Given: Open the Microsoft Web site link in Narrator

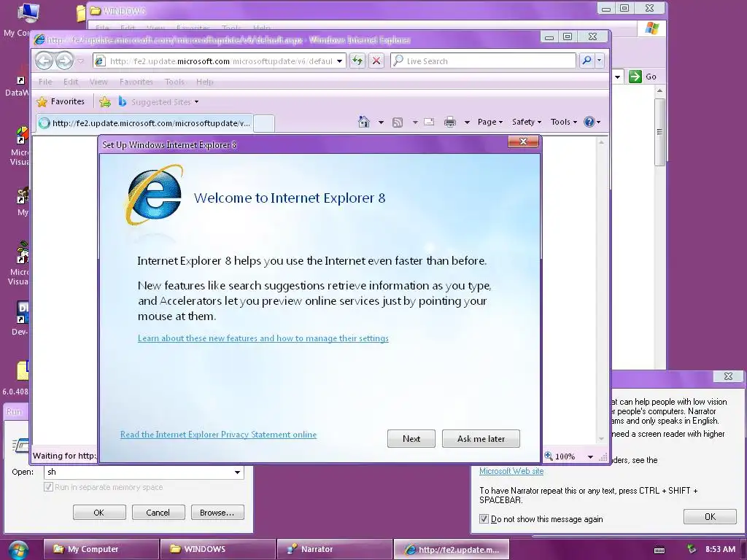Looking at the screenshot, I should (511, 471).
